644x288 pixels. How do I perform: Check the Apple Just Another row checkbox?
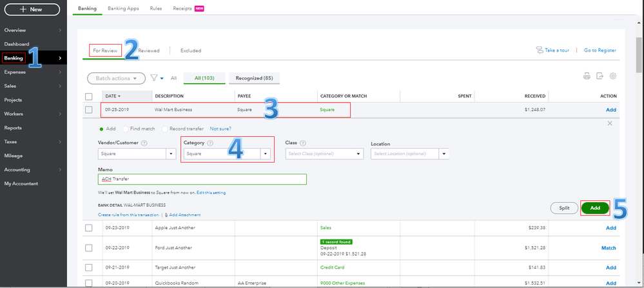(89, 227)
